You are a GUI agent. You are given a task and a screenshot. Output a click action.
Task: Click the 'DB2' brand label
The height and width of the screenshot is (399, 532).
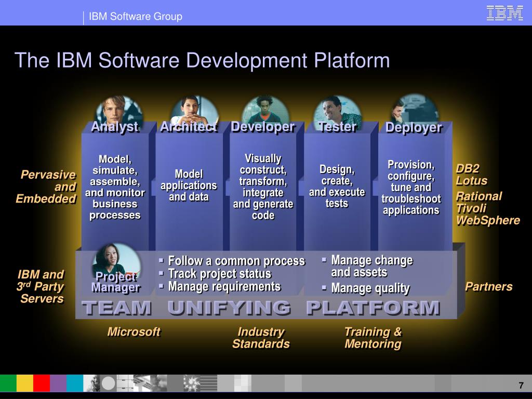pyautogui.click(x=468, y=169)
